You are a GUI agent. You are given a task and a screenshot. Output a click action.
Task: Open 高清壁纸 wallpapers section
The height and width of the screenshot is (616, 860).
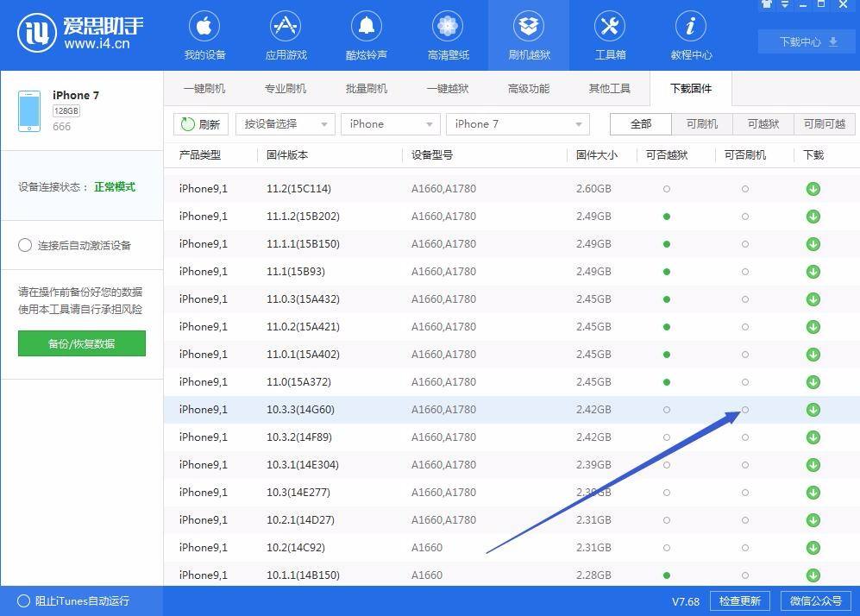point(448,35)
